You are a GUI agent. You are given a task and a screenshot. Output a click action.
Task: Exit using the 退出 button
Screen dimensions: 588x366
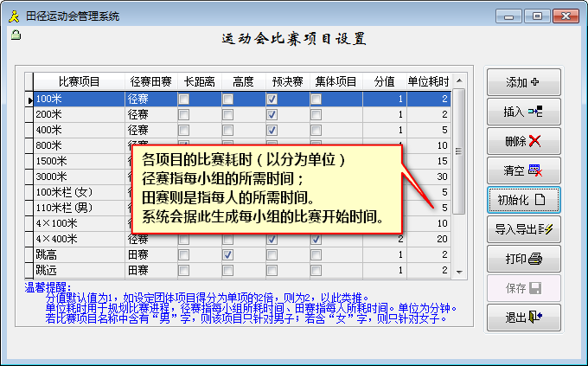(523, 317)
